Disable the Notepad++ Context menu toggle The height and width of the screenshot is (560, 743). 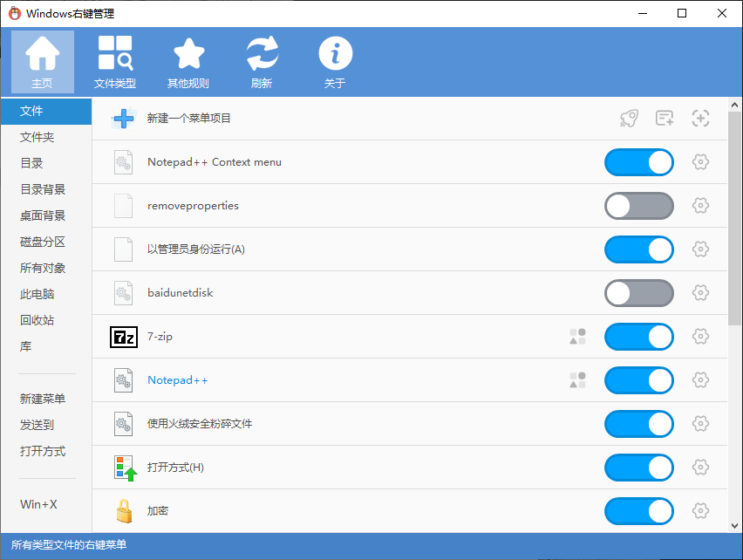click(x=638, y=162)
